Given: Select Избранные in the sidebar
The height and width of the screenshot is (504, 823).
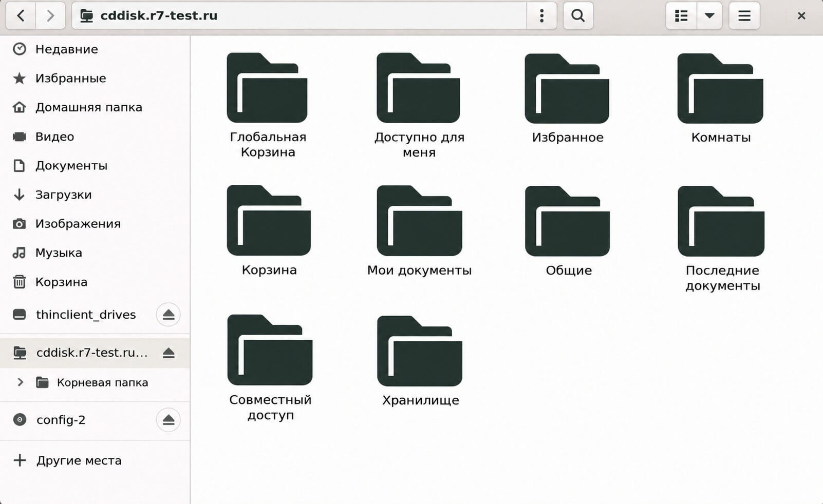Looking at the screenshot, I should [x=95, y=78].
